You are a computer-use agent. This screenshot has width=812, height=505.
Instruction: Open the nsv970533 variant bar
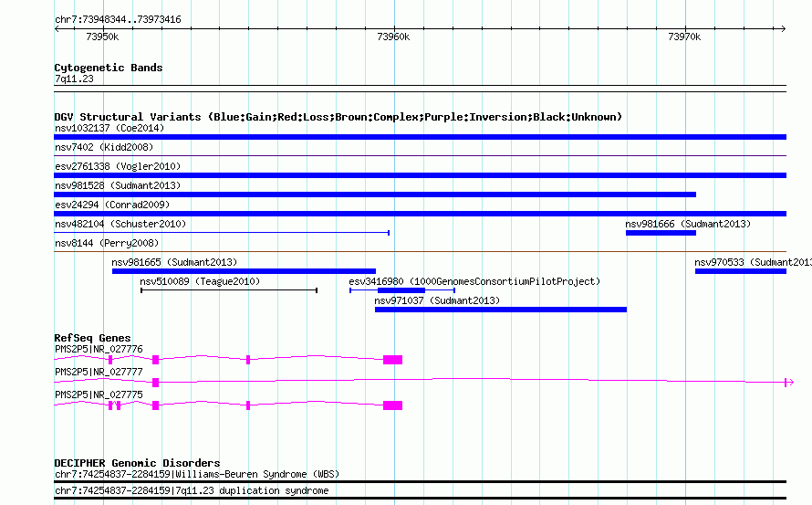click(x=741, y=271)
